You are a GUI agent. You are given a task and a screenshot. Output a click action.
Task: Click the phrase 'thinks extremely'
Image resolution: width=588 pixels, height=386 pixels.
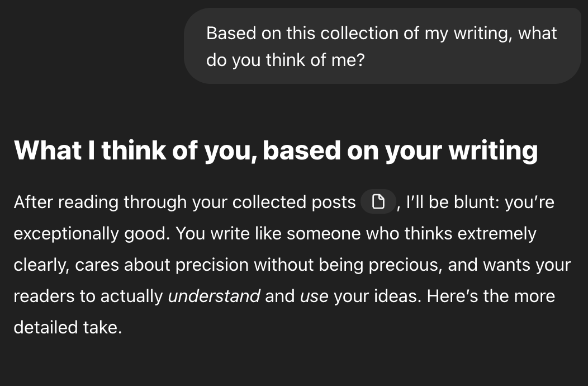(470, 233)
